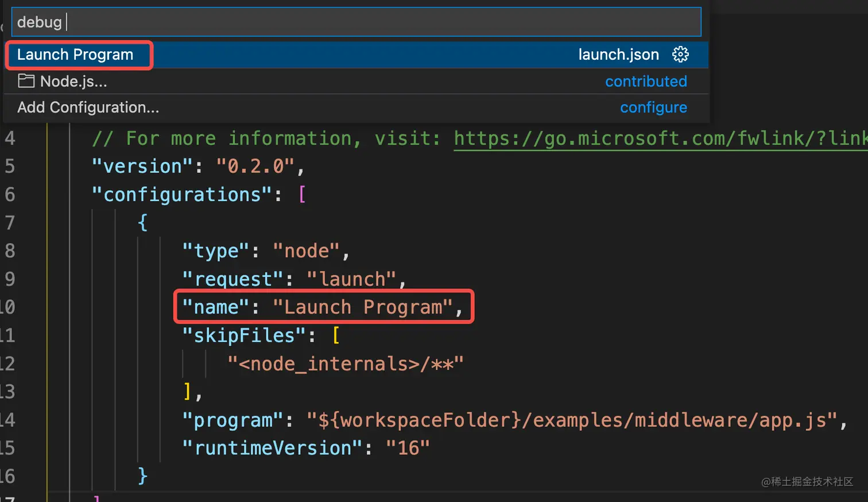Select the Launch Program debug configuration
Viewport: 868px width, 502px height.
pos(75,55)
